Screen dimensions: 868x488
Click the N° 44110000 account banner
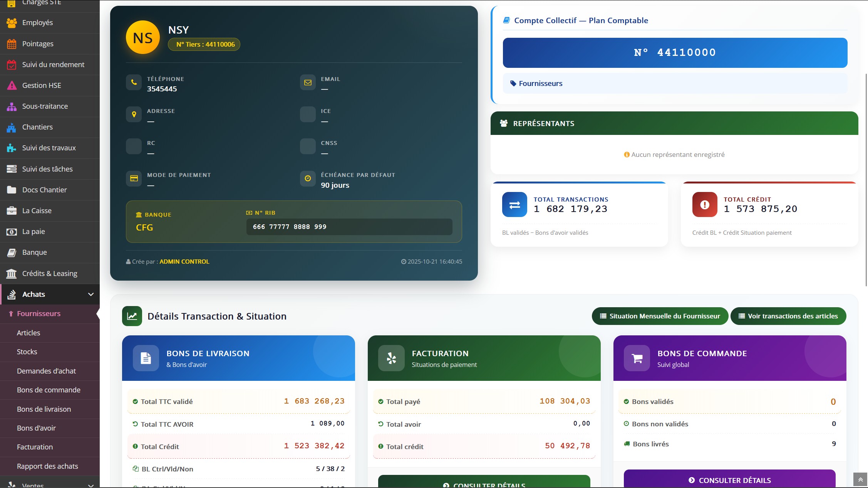[675, 53]
